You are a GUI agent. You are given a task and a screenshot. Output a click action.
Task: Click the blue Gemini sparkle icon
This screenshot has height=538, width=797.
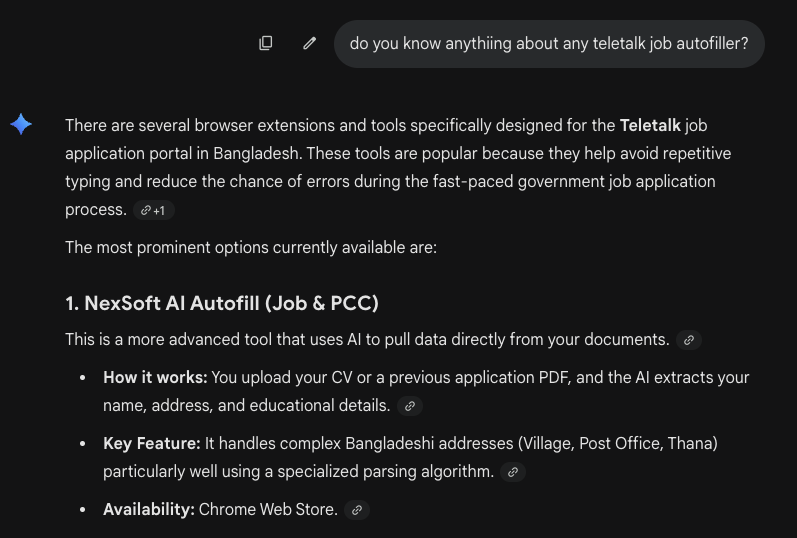coord(21,124)
